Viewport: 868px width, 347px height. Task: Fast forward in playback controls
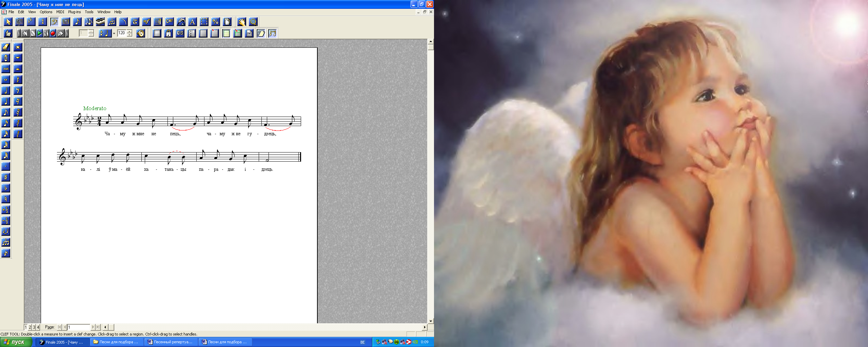[60, 33]
